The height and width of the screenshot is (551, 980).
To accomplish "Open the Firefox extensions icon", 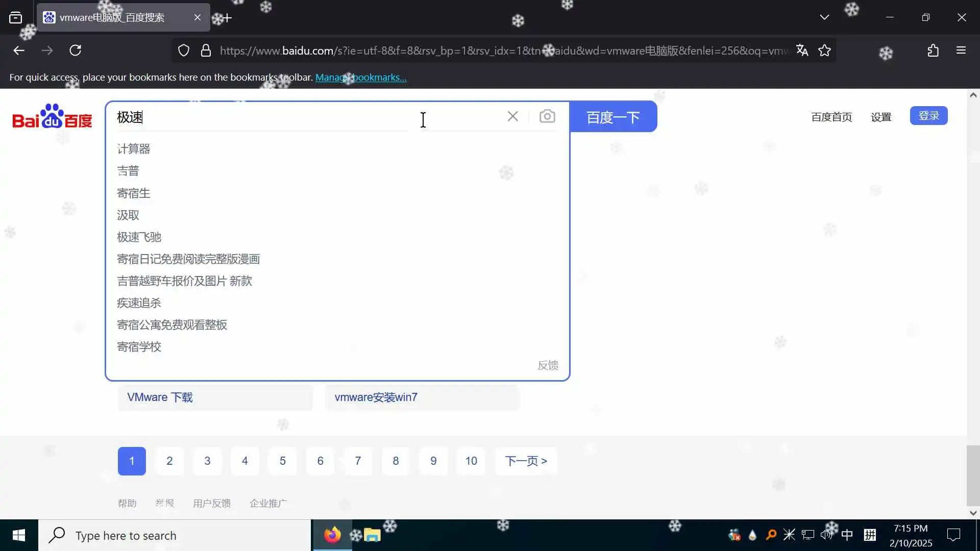I will coord(933,51).
